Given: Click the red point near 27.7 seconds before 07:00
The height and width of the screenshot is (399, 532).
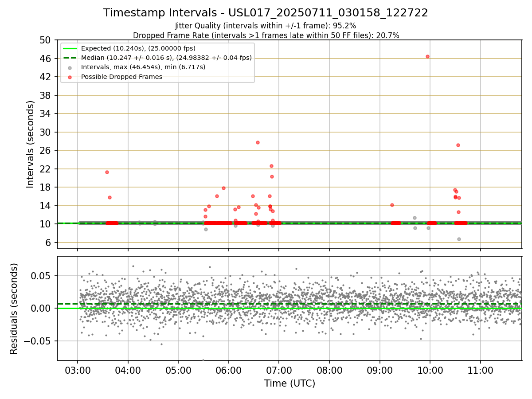Looking at the screenshot, I should (x=258, y=142).
